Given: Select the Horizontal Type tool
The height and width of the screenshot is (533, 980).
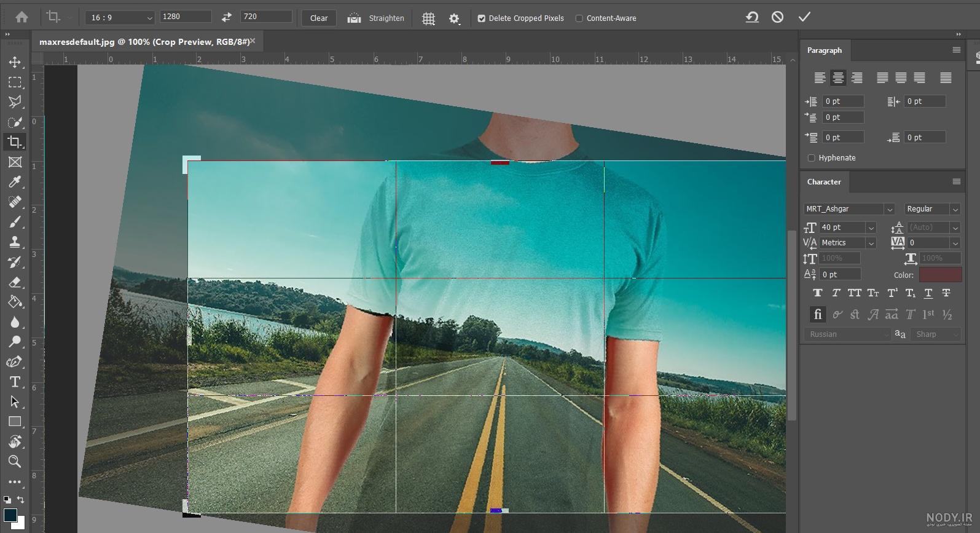Looking at the screenshot, I should point(15,382).
